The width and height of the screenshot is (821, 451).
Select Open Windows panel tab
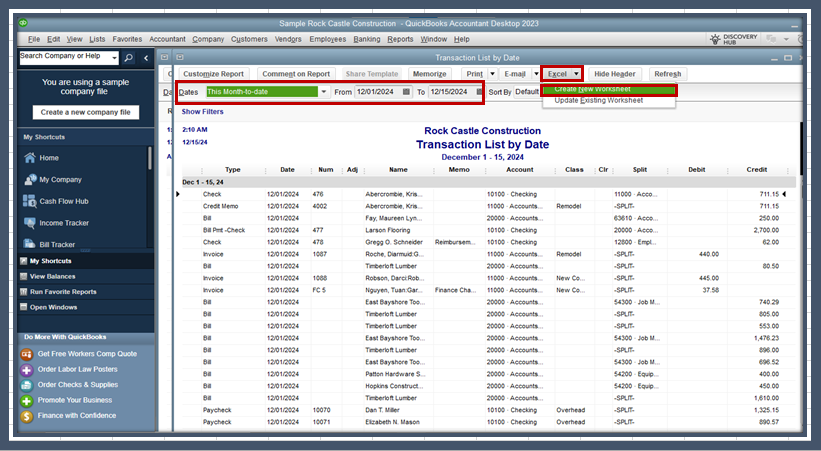pos(86,307)
